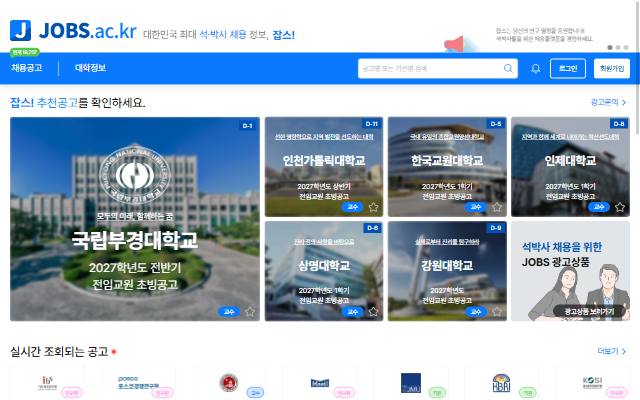Click the 광고상품 보러가기 button
The image size is (640, 400).
click(589, 311)
